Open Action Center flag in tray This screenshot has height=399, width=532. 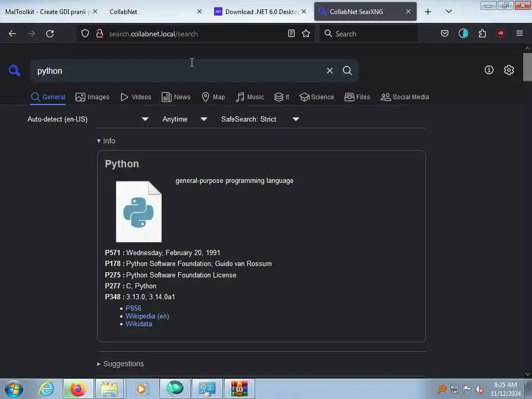467,389
